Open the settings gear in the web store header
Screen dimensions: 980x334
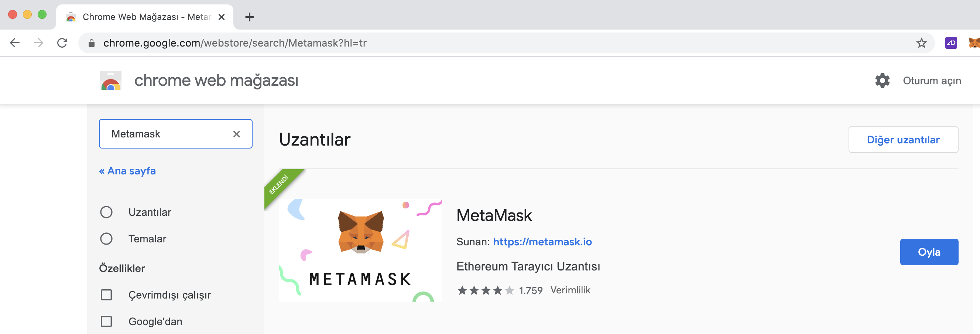[x=882, y=81]
